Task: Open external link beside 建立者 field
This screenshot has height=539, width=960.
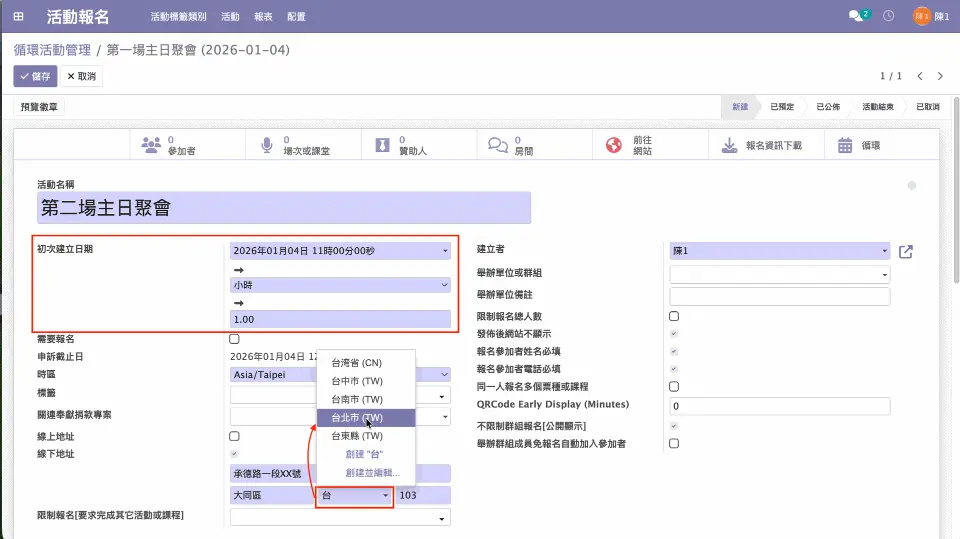Action: coord(906,252)
